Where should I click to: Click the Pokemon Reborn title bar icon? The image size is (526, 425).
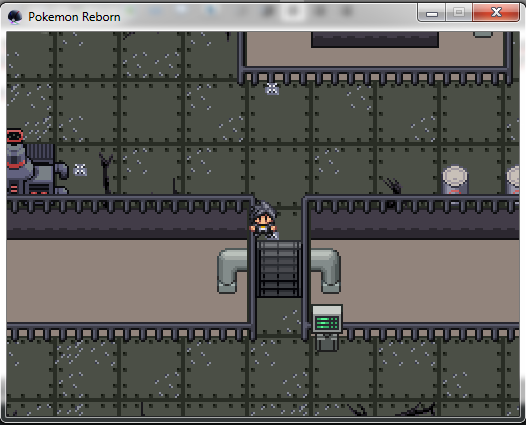coord(14,17)
